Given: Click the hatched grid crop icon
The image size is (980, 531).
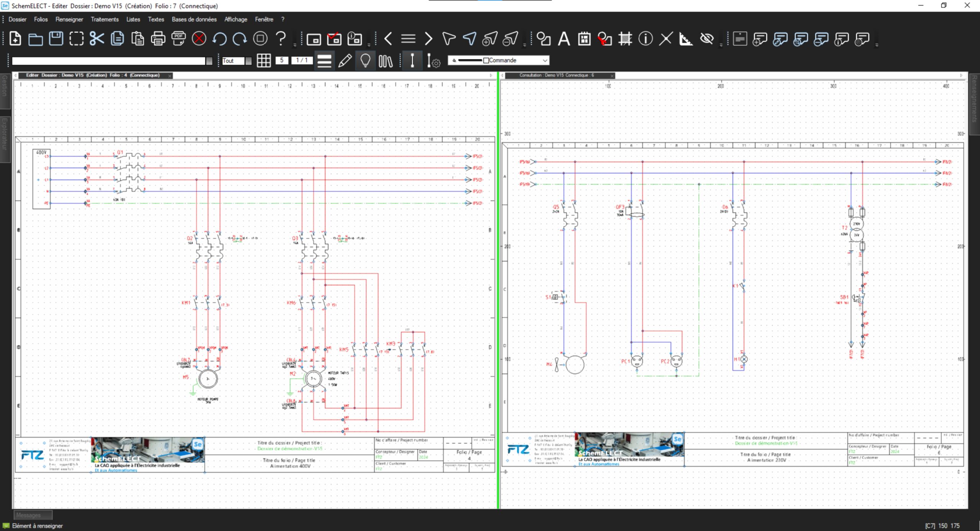Looking at the screenshot, I should [x=625, y=39].
